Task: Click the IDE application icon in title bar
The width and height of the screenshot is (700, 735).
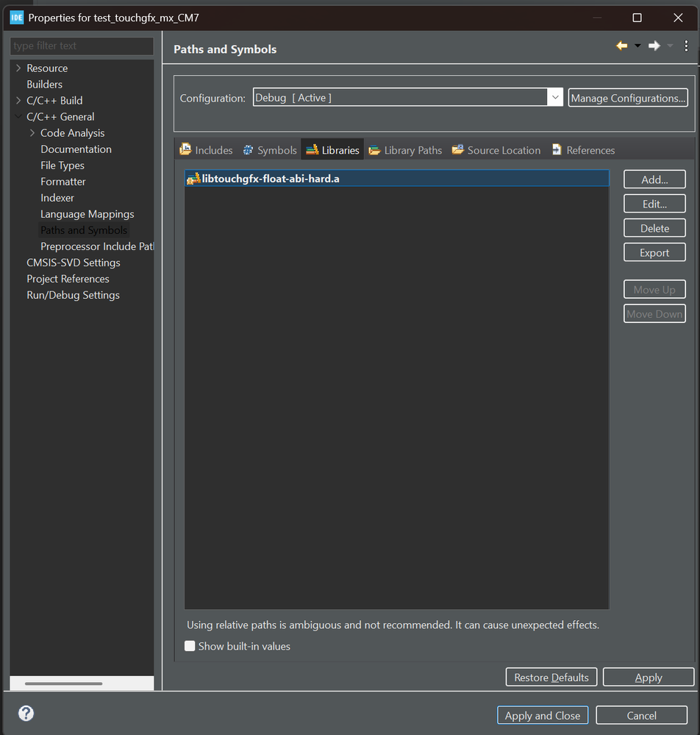Action: click(x=17, y=18)
